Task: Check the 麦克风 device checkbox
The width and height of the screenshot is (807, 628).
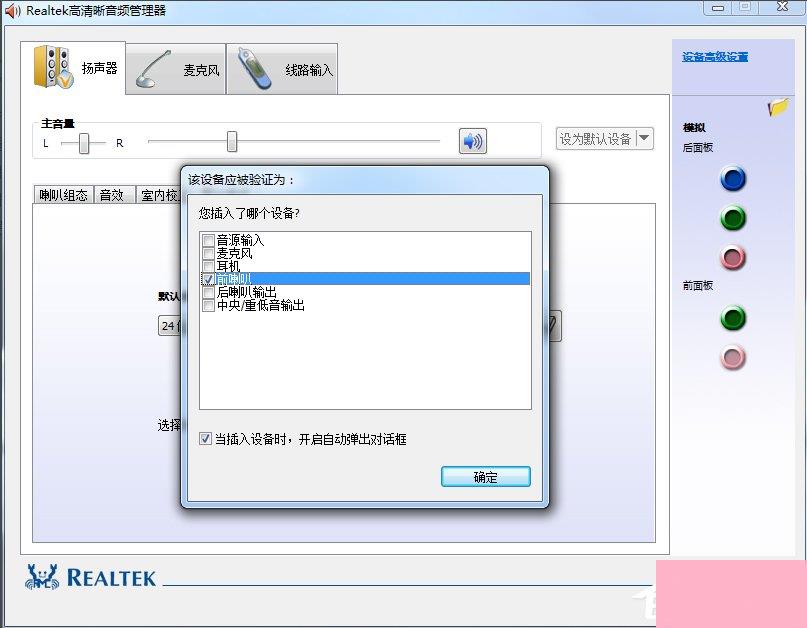Action: tap(208, 253)
